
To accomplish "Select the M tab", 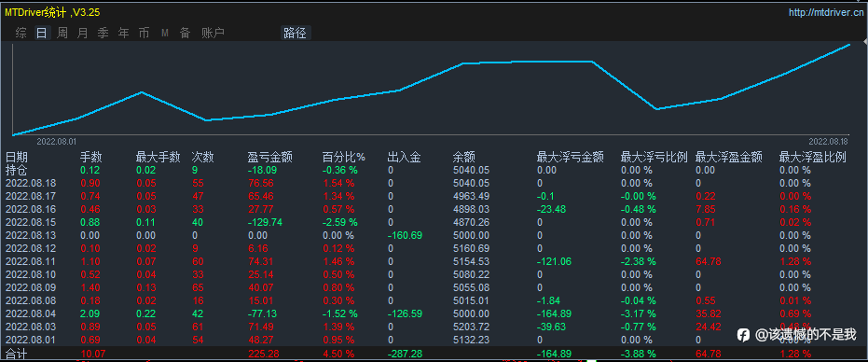I will [x=165, y=34].
